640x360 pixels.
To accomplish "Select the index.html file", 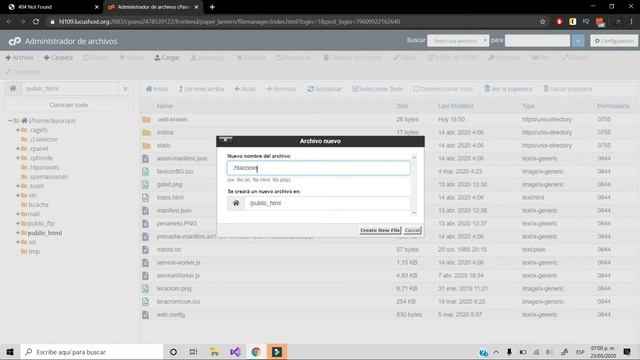I will pyautogui.click(x=170, y=198).
